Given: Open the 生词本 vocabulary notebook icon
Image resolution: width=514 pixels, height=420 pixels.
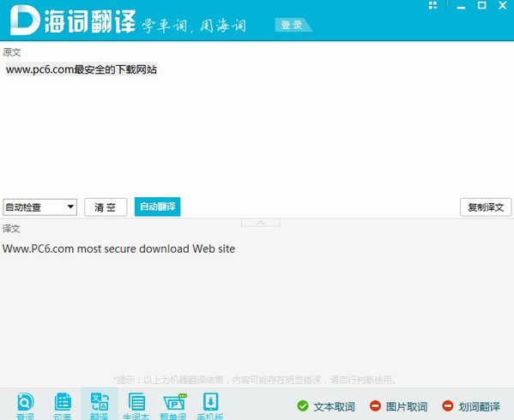Looking at the screenshot, I should tap(136, 405).
